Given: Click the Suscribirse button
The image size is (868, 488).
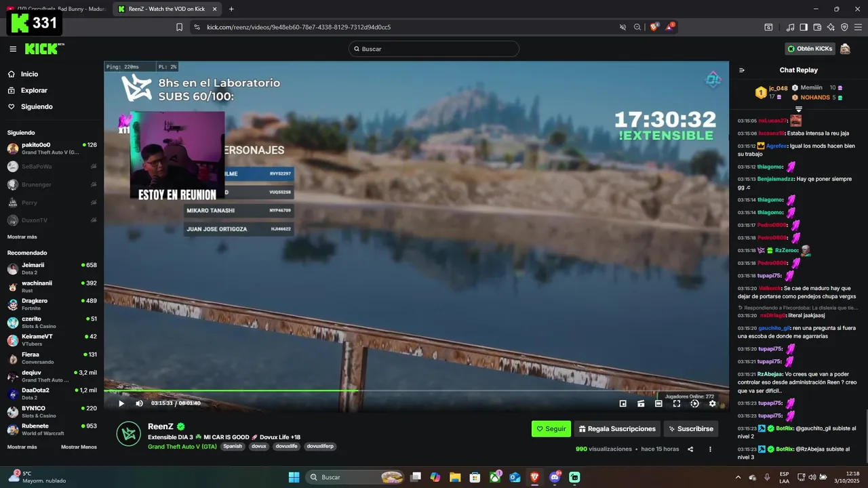Looking at the screenshot, I should 690,429.
